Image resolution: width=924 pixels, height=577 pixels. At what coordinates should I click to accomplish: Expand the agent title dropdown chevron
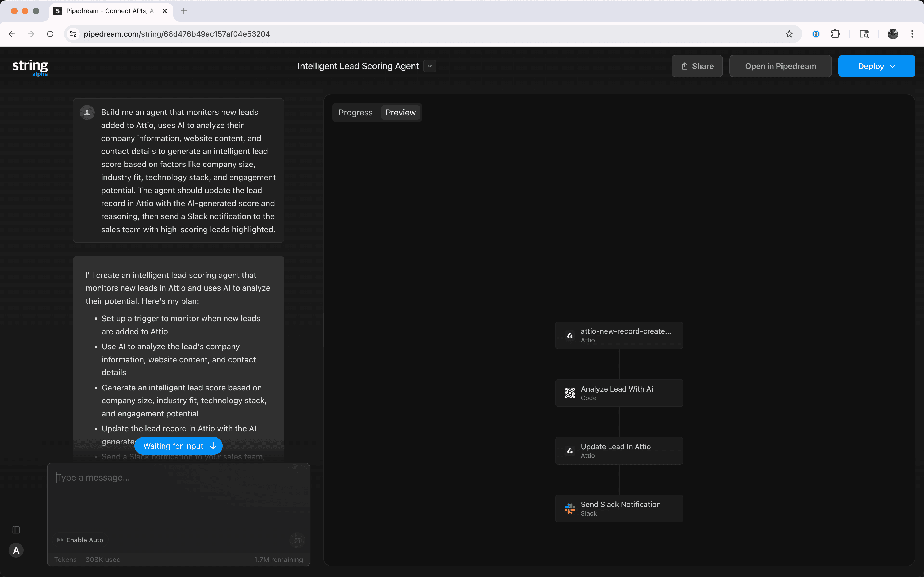point(429,66)
